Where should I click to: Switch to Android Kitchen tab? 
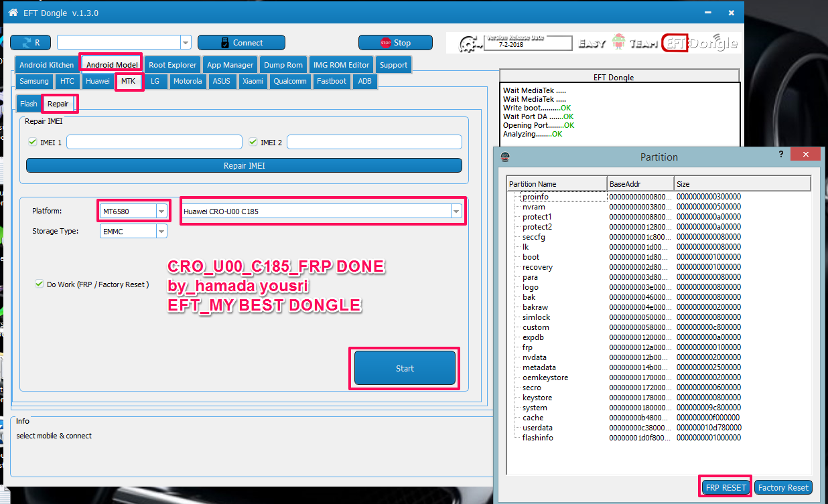[46, 65]
